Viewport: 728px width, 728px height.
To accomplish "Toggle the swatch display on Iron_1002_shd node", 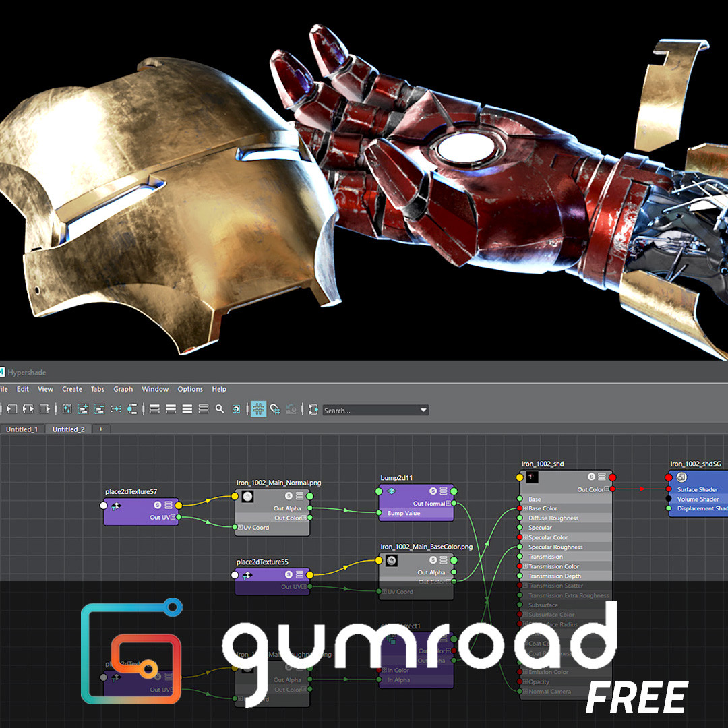I will pyautogui.click(x=591, y=477).
